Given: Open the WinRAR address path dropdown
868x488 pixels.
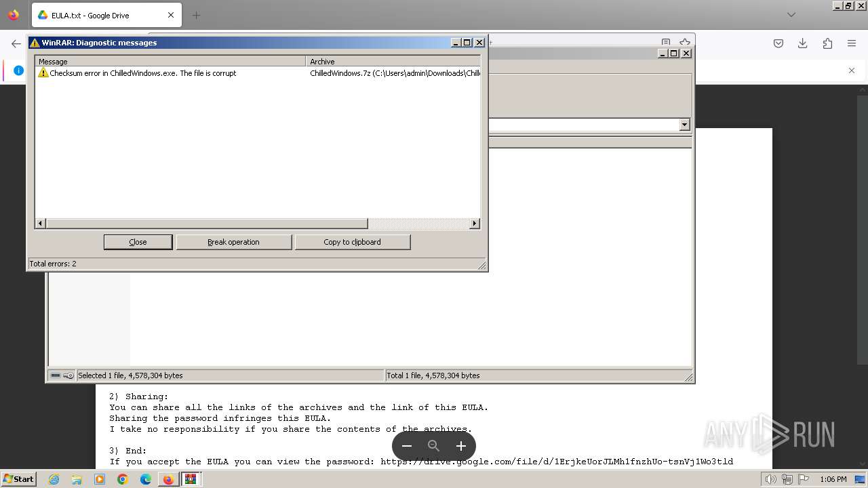Looking at the screenshot, I should point(684,125).
